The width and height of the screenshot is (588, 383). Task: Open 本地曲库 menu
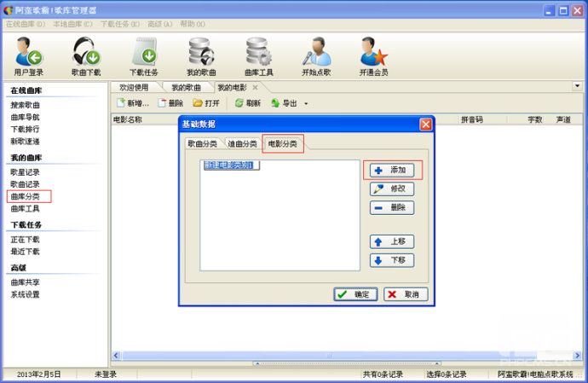tap(72, 24)
